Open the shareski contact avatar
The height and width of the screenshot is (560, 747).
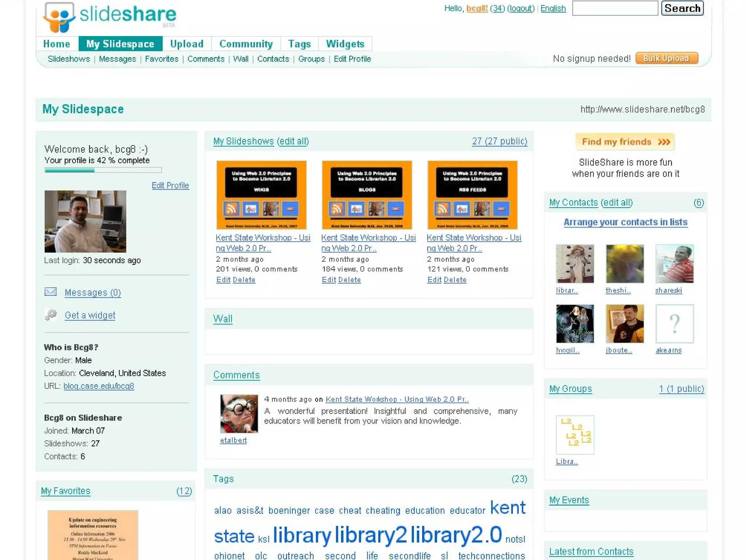coord(674,264)
